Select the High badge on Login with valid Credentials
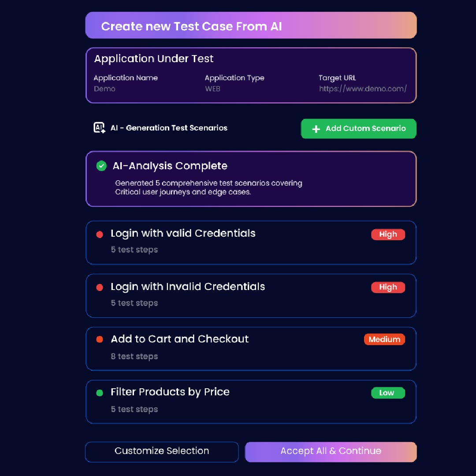 click(x=388, y=234)
